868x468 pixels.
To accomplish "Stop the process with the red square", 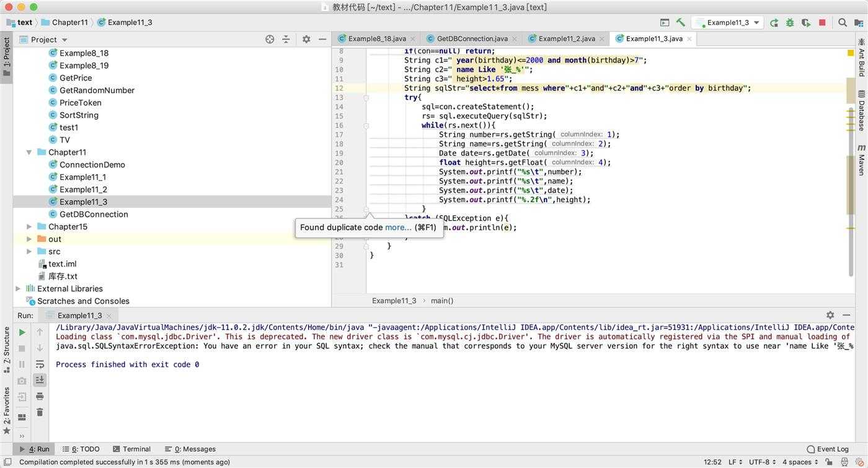I will pos(822,22).
